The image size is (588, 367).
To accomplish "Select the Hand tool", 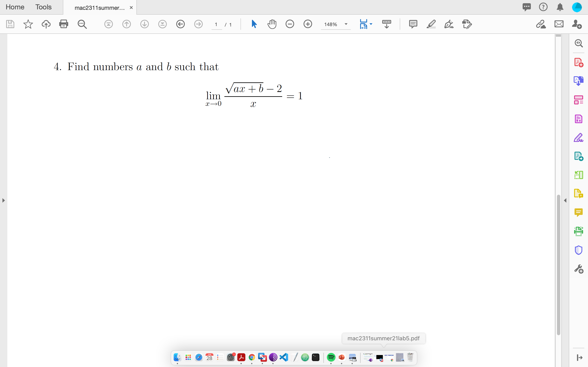I will [x=272, y=24].
